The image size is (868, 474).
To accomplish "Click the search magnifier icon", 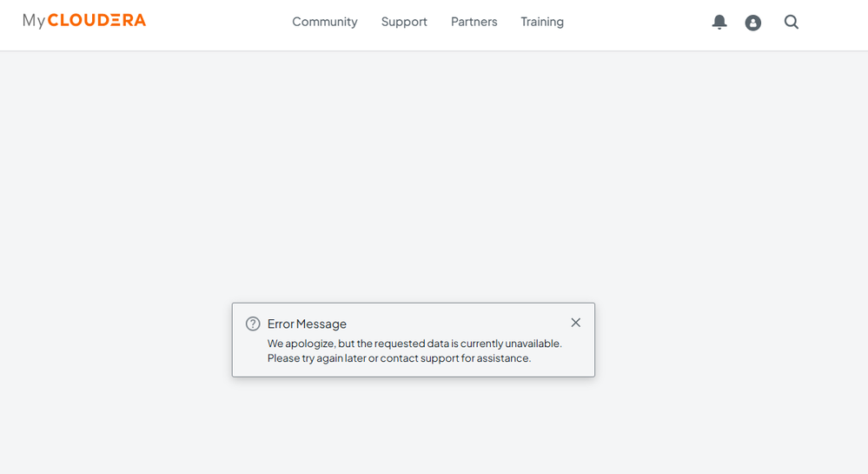I will pos(792,23).
